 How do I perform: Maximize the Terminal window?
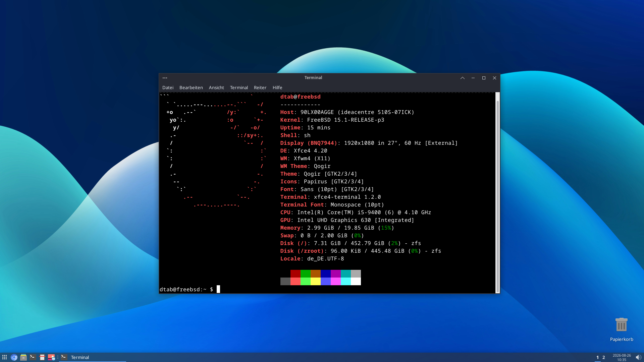click(x=484, y=78)
